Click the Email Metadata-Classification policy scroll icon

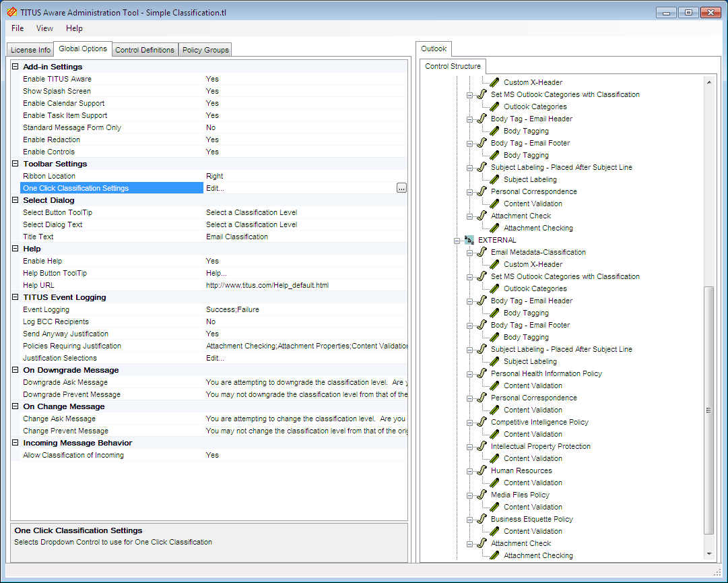tap(482, 252)
